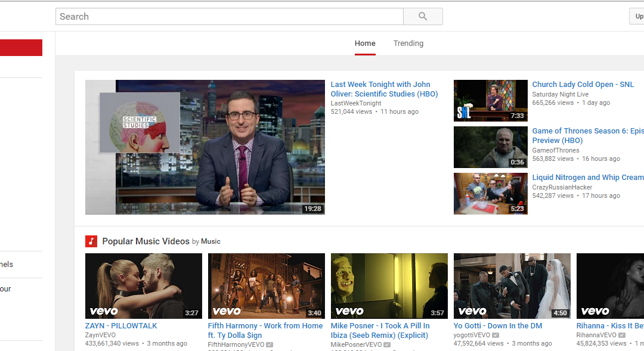Open Liquid Nitrogen and Whip Cream title
Viewport: 644px width, 351px height.
click(x=588, y=178)
